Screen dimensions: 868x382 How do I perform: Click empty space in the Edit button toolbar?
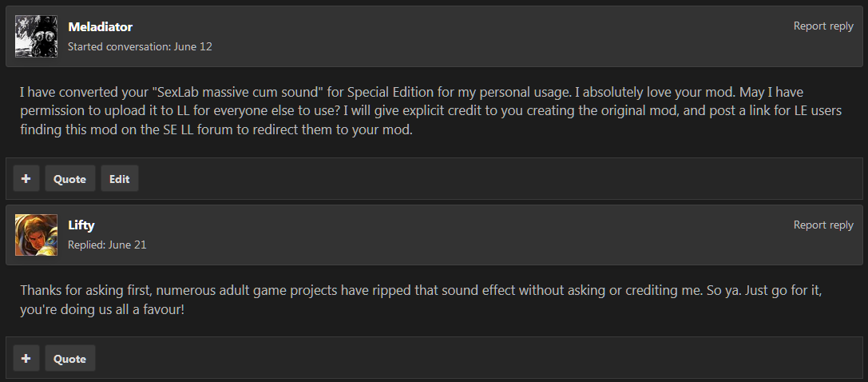[498, 179]
